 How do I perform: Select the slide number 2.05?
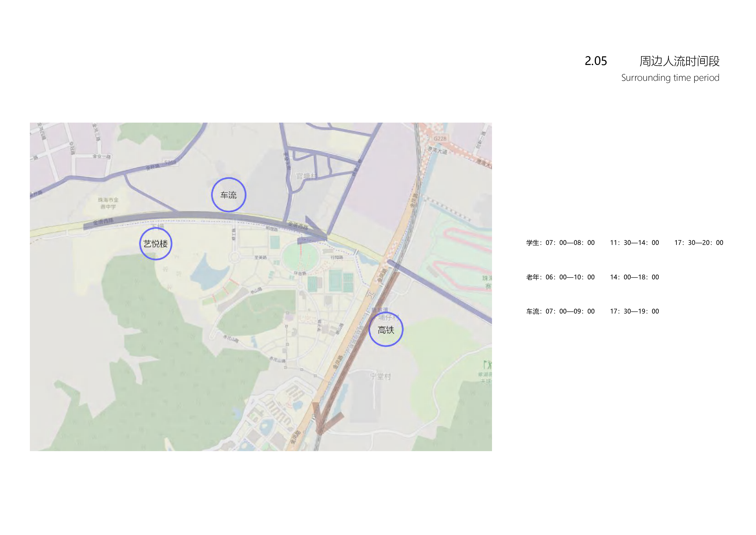click(596, 61)
